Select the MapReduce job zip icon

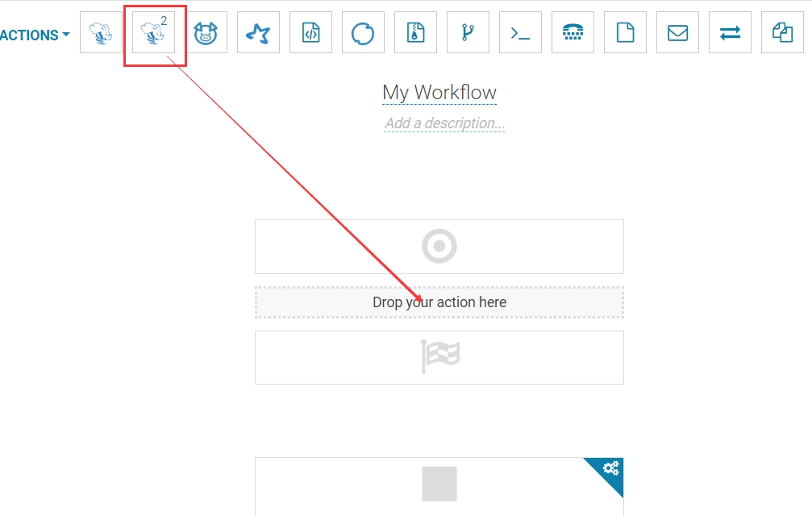click(x=415, y=33)
